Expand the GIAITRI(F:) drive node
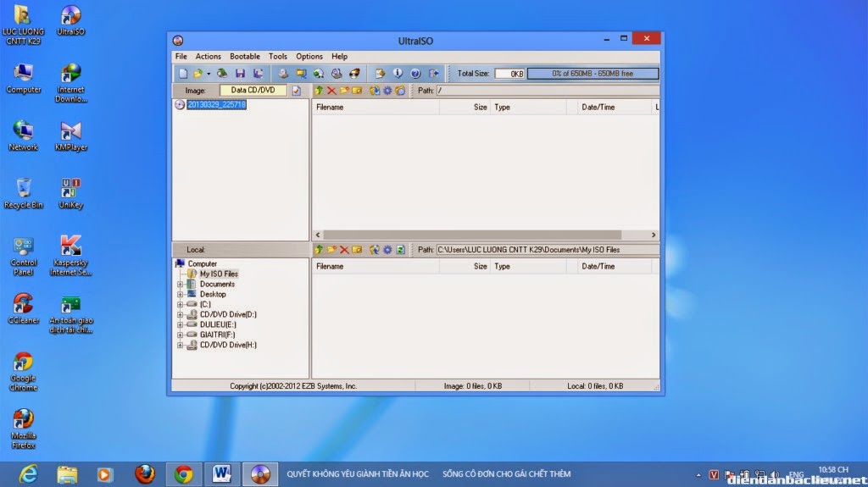The image size is (868, 487). [180, 335]
